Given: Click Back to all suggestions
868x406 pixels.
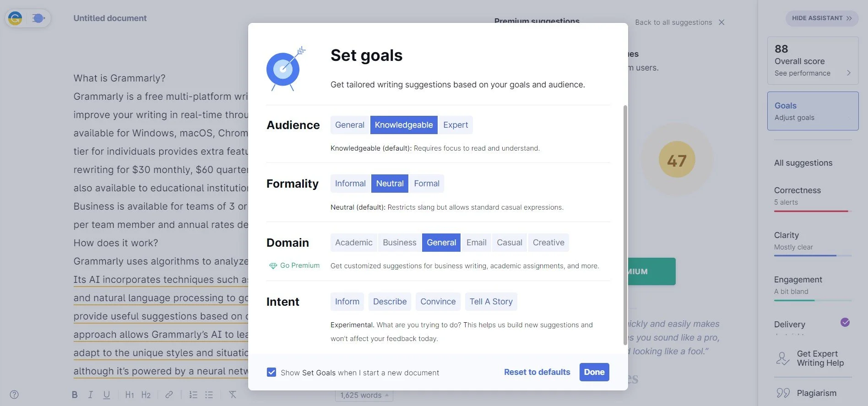Looking at the screenshot, I should 673,22.
